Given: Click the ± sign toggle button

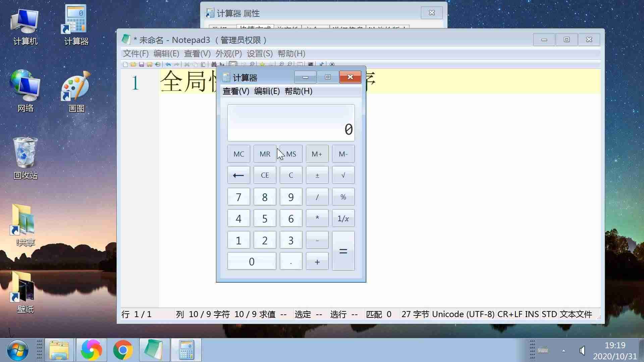Looking at the screenshot, I should click(317, 175).
